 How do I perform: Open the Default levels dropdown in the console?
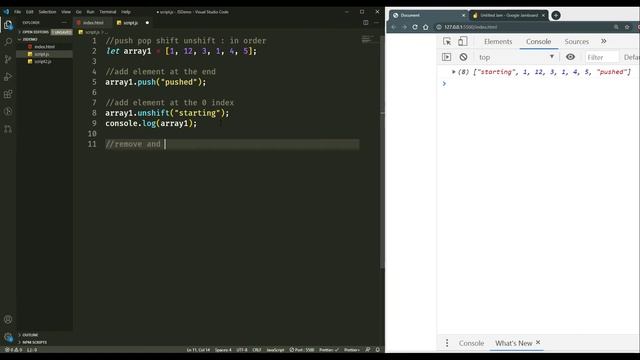631,57
